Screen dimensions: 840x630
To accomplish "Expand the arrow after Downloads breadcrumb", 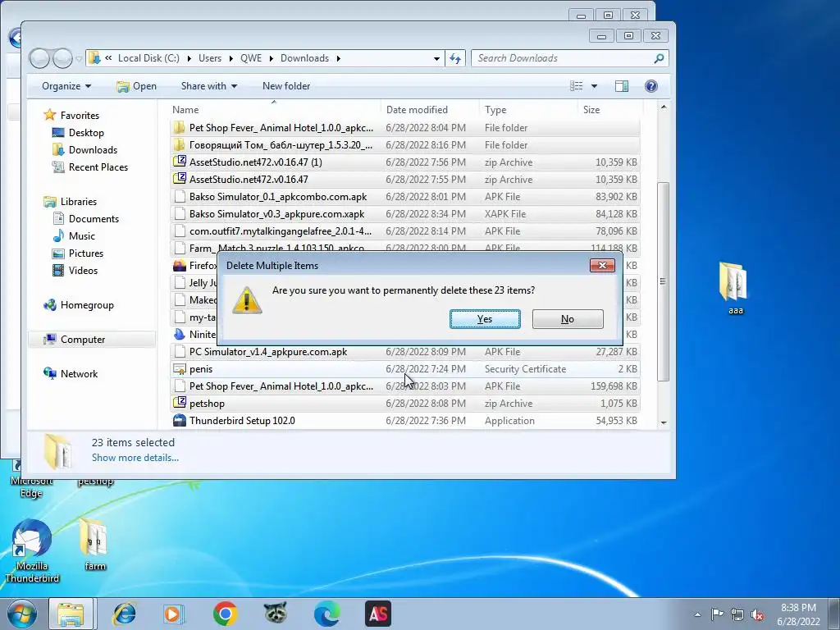I will 338,58.
